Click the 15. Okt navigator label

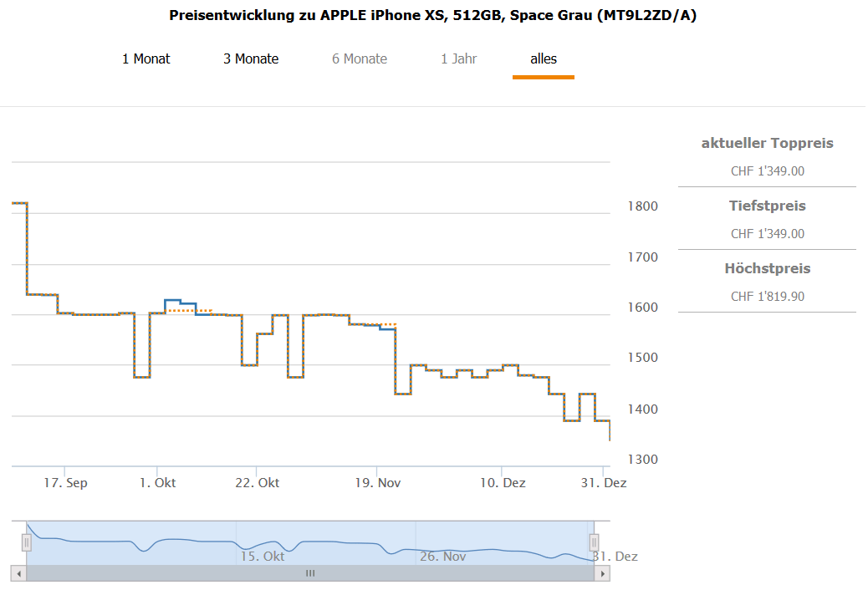pyautogui.click(x=263, y=557)
